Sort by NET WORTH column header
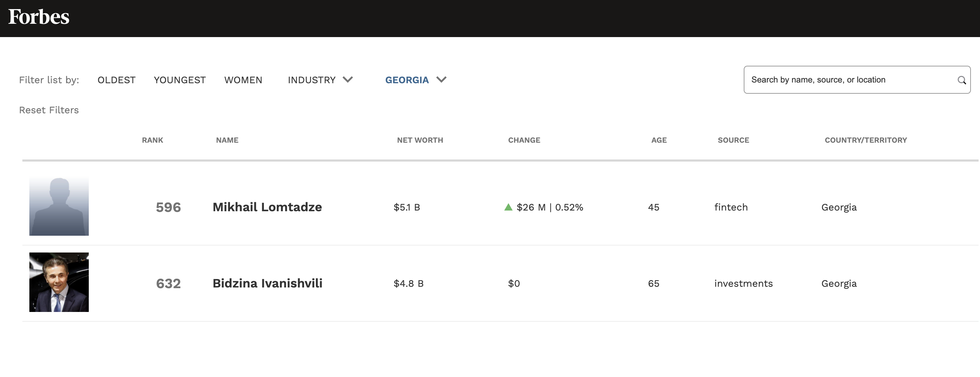Image resolution: width=980 pixels, height=377 pixels. pos(420,140)
